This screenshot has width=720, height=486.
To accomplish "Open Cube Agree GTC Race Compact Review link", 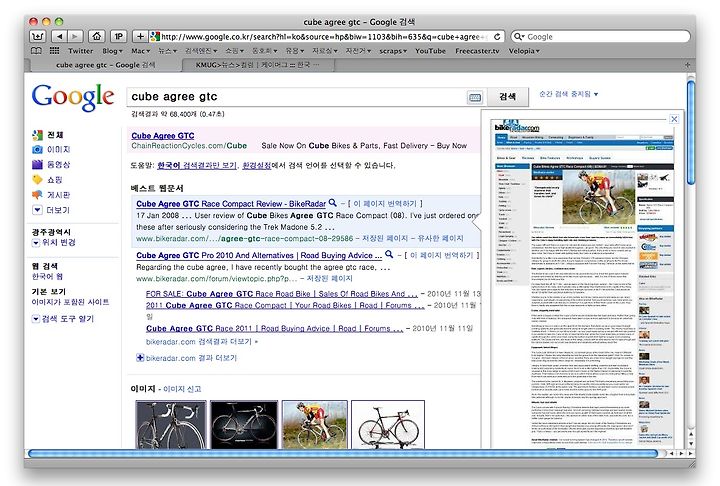I will [x=231, y=203].
